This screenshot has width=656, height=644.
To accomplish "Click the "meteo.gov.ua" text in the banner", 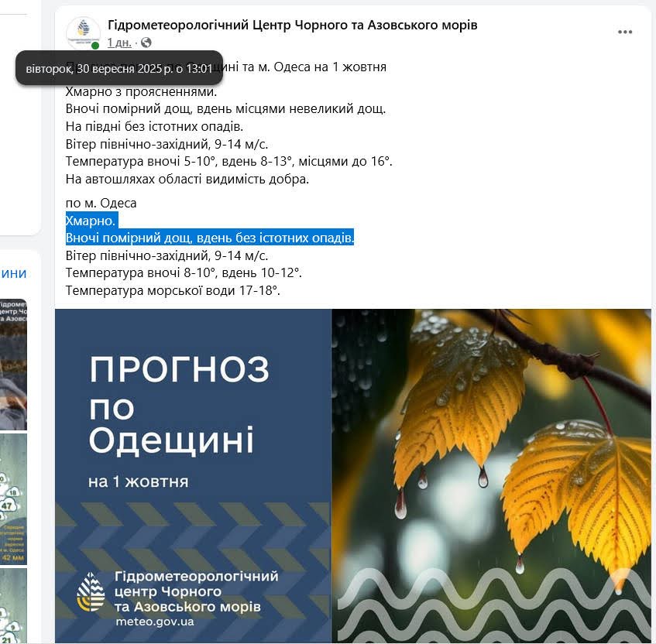I will (154, 622).
